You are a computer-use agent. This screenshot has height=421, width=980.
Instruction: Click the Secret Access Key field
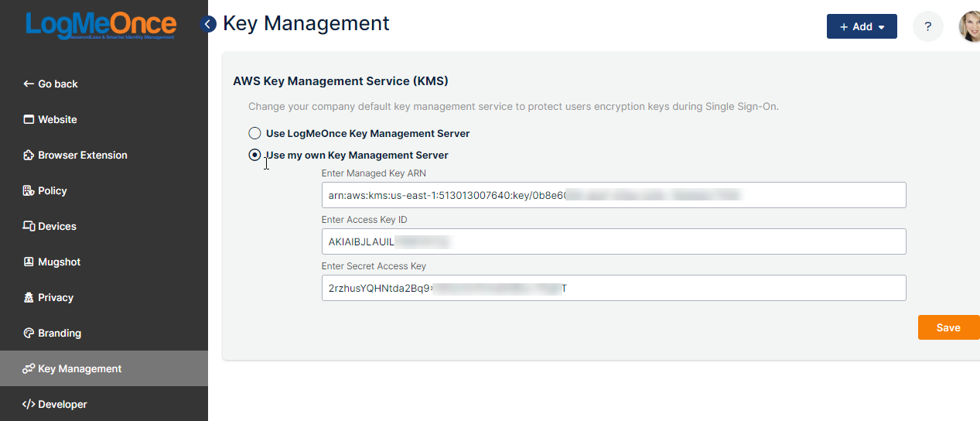pyautogui.click(x=613, y=288)
